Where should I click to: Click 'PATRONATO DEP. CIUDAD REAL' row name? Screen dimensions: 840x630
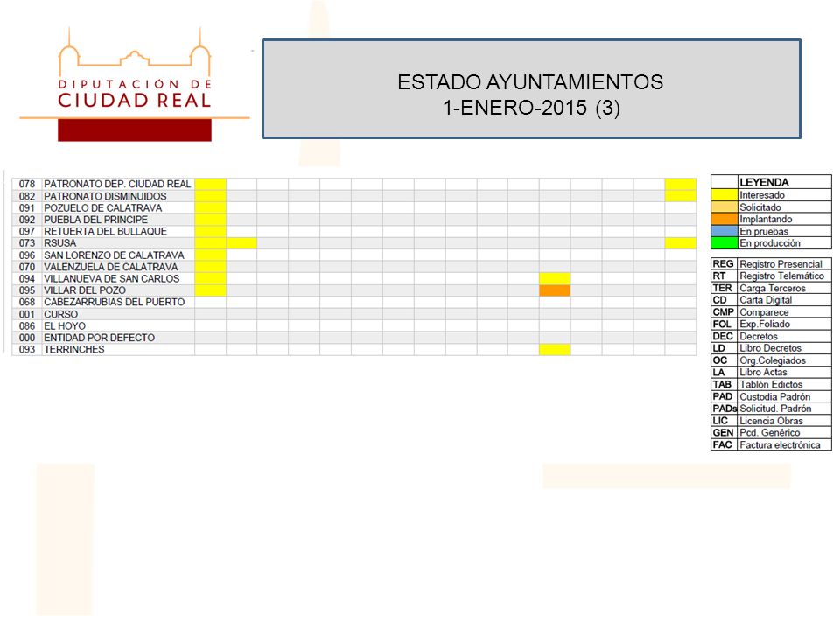(x=117, y=184)
